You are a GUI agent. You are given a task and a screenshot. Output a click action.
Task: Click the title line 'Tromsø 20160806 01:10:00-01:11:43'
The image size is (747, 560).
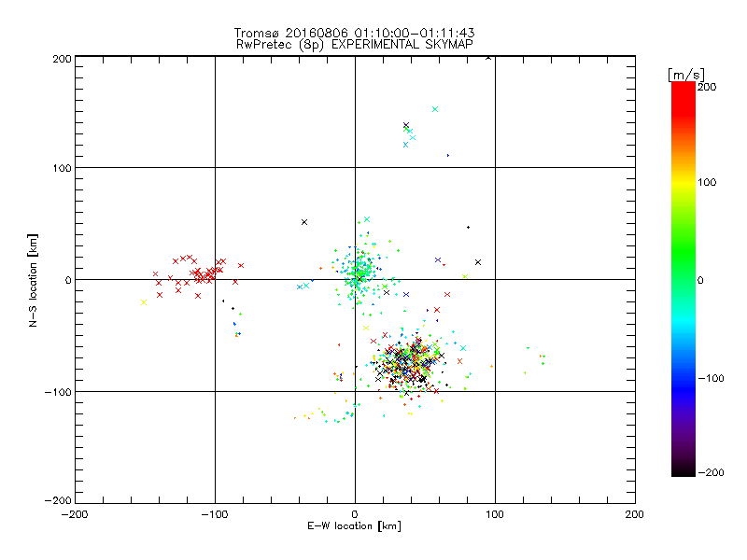pos(354,33)
